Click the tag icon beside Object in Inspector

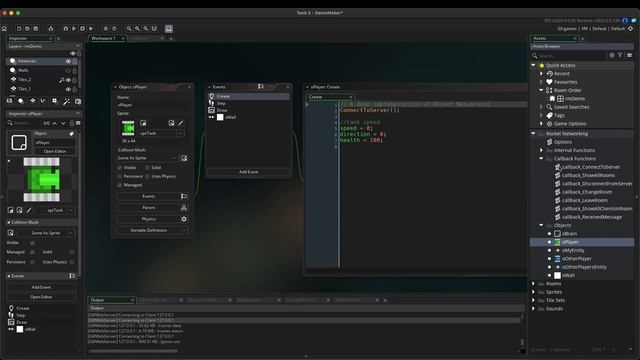click(x=71, y=133)
